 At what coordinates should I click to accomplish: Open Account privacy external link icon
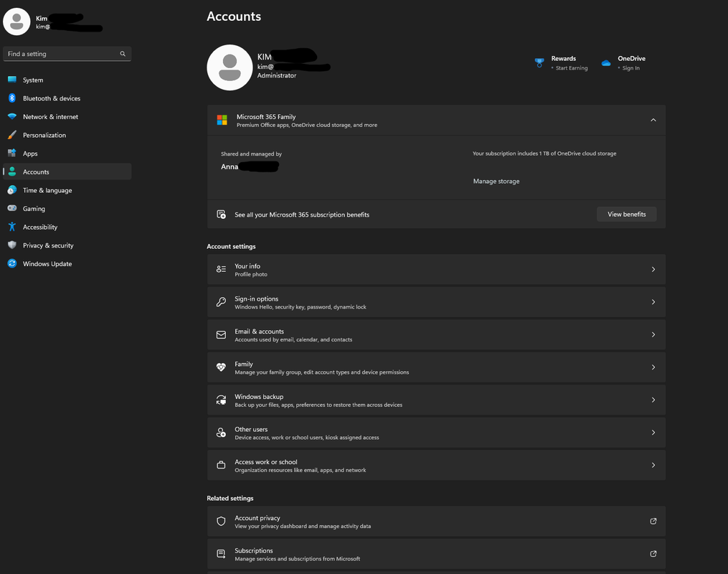tap(653, 521)
